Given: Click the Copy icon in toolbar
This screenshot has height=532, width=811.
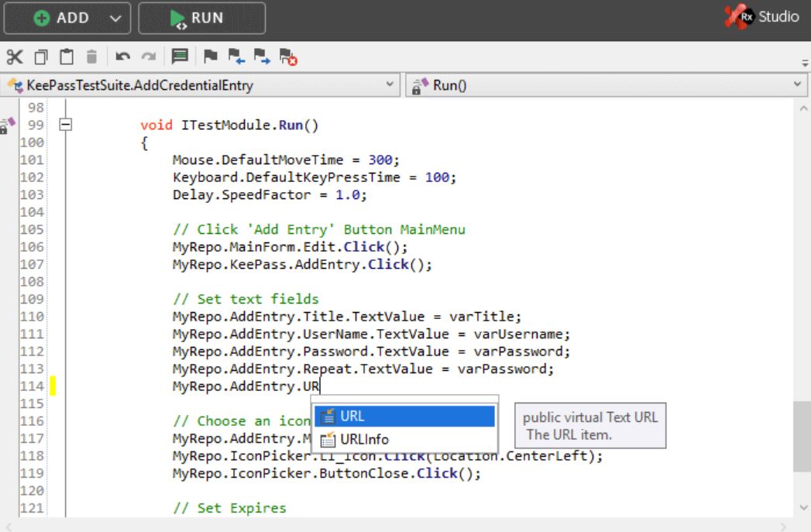Looking at the screenshot, I should (41, 57).
